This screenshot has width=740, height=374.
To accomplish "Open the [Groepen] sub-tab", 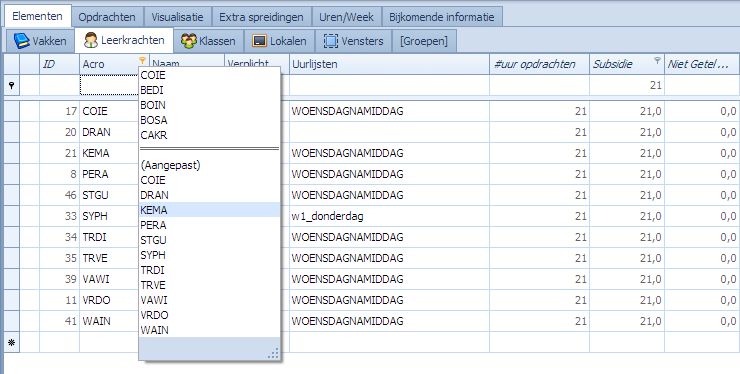I will click(424, 41).
